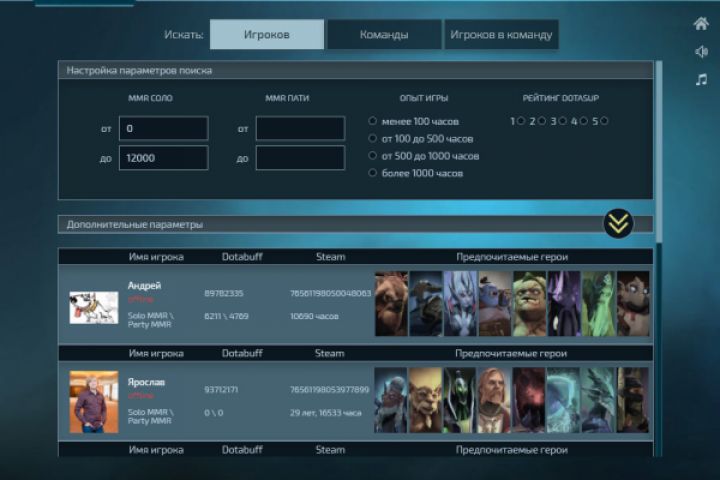Select green seventh hero in Андрей's row
Screen dimensions: 720x480
pyautogui.click(x=598, y=304)
